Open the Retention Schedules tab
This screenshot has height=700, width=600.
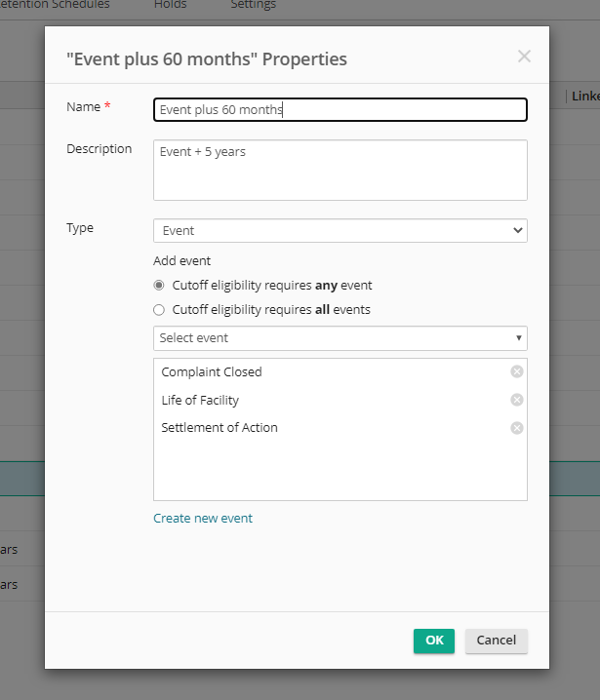(x=55, y=5)
